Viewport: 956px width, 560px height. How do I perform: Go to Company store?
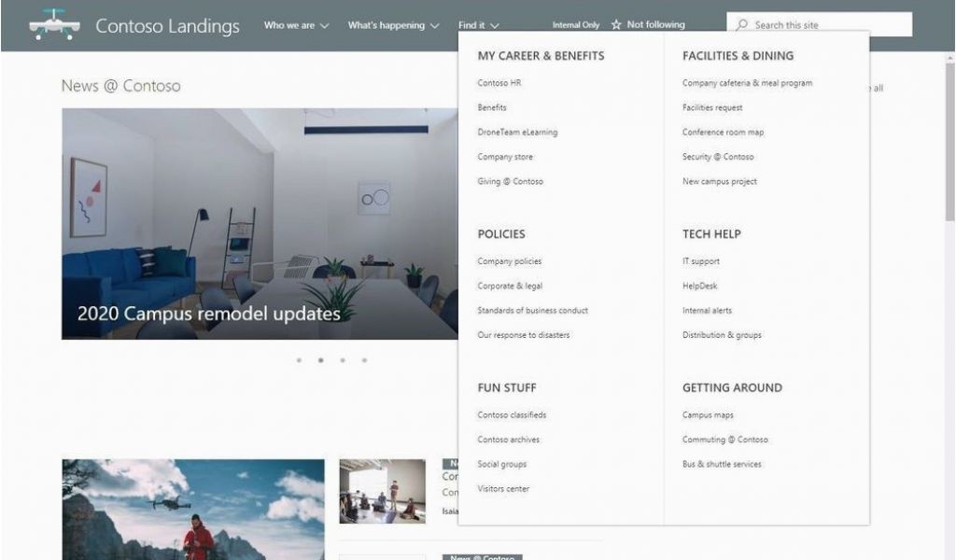[505, 157]
